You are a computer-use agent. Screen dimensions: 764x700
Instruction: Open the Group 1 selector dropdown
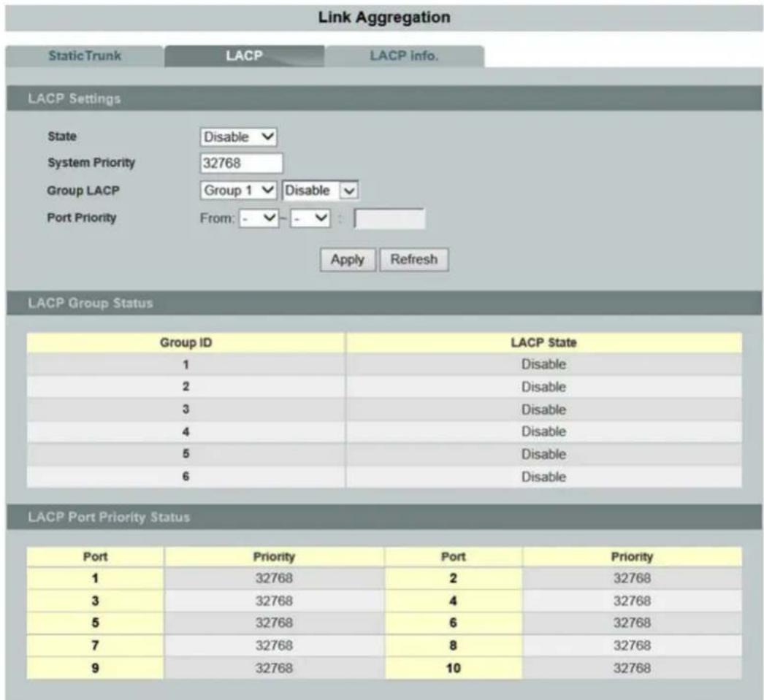click(x=238, y=191)
